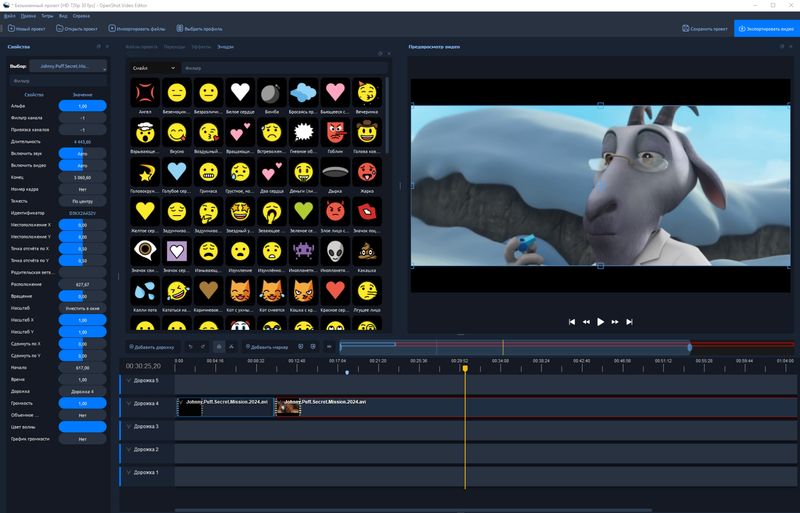800x513 pixels.
Task: Open the Файл menu
Action: coord(9,17)
